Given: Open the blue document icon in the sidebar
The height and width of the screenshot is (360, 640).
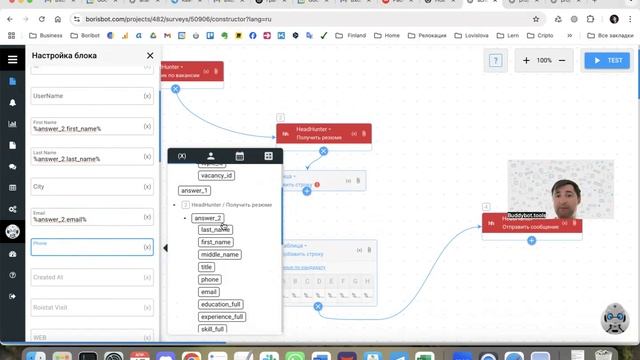Looking at the screenshot, I should point(12,81).
